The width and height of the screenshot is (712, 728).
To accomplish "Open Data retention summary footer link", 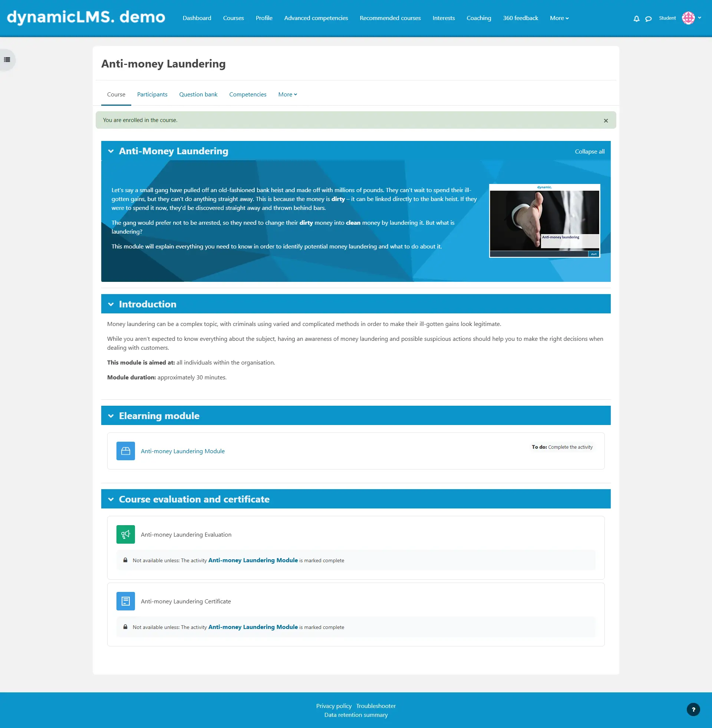I will click(x=356, y=715).
